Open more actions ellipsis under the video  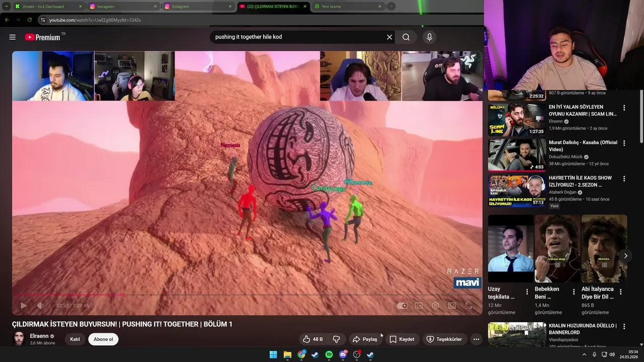[x=476, y=339]
